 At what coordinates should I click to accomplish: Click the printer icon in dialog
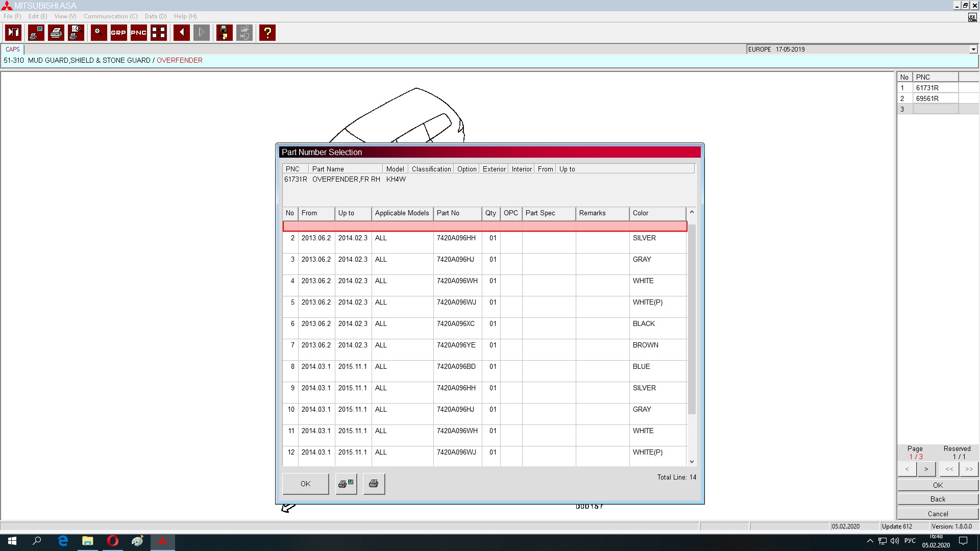tap(374, 484)
